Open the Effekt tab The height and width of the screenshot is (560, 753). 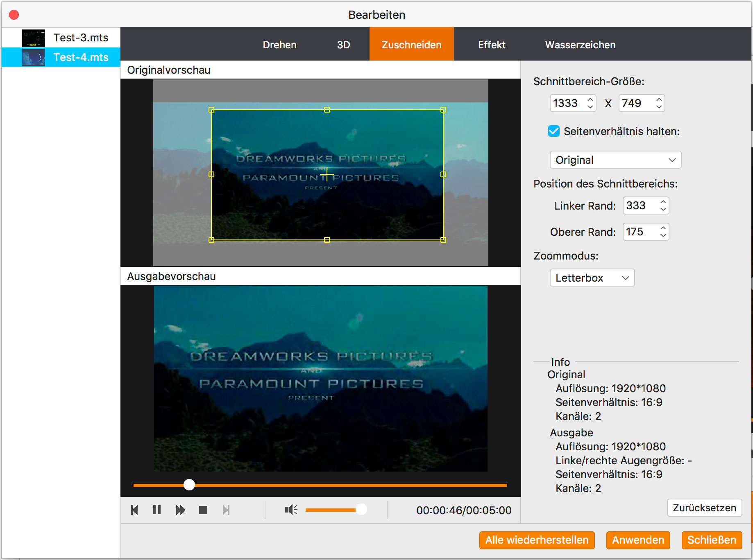point(492,45)
